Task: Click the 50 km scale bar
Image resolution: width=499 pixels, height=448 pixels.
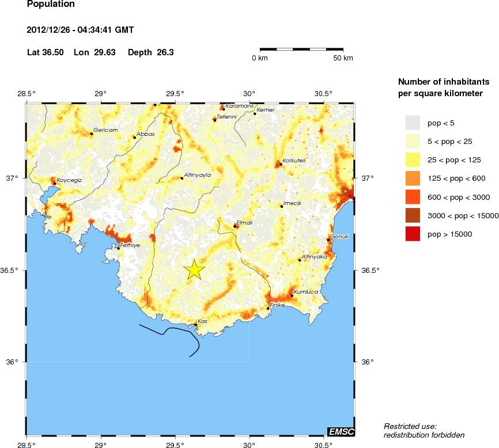Action: point(302,50)
